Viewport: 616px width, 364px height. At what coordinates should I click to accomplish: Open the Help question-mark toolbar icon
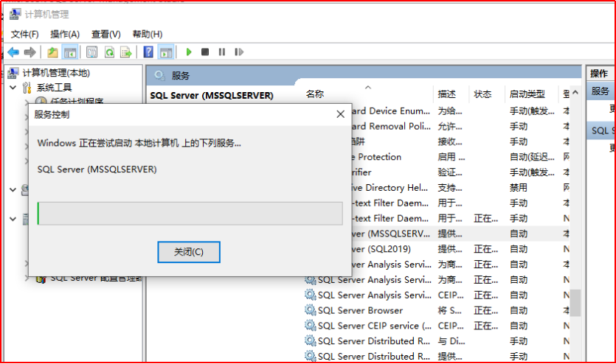148,52
